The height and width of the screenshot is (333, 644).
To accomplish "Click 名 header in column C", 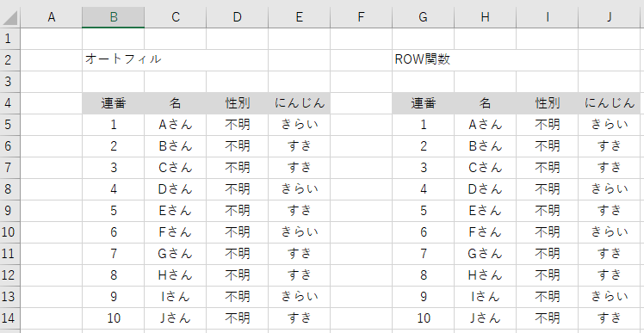I will (x=176, y=103).
